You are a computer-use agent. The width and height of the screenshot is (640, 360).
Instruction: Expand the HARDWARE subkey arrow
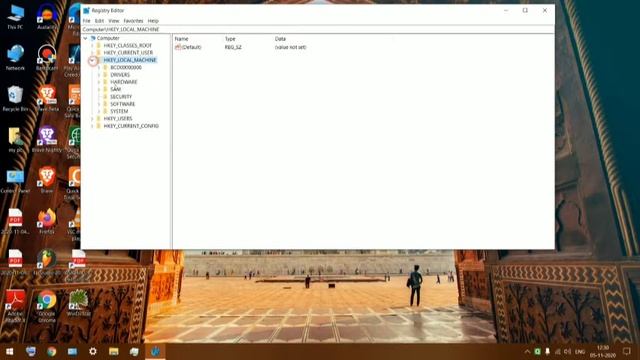[x=99, y=82]
